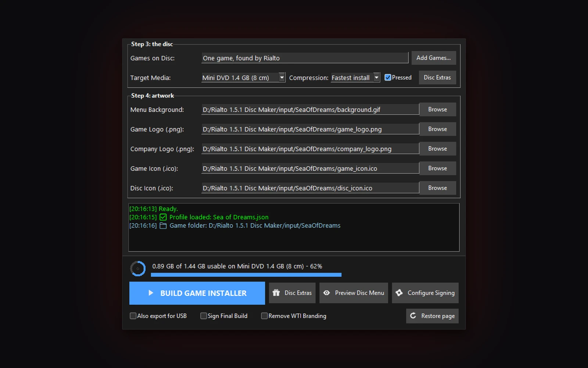Open the Compression dropdown

pyautogui.click(x=376, y=78)
